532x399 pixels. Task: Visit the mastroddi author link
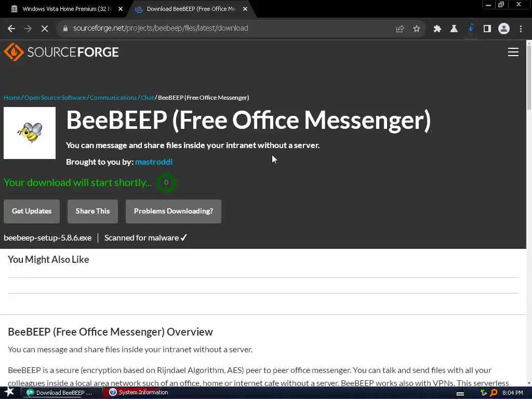pyautogui.click(x=154, y=162)
